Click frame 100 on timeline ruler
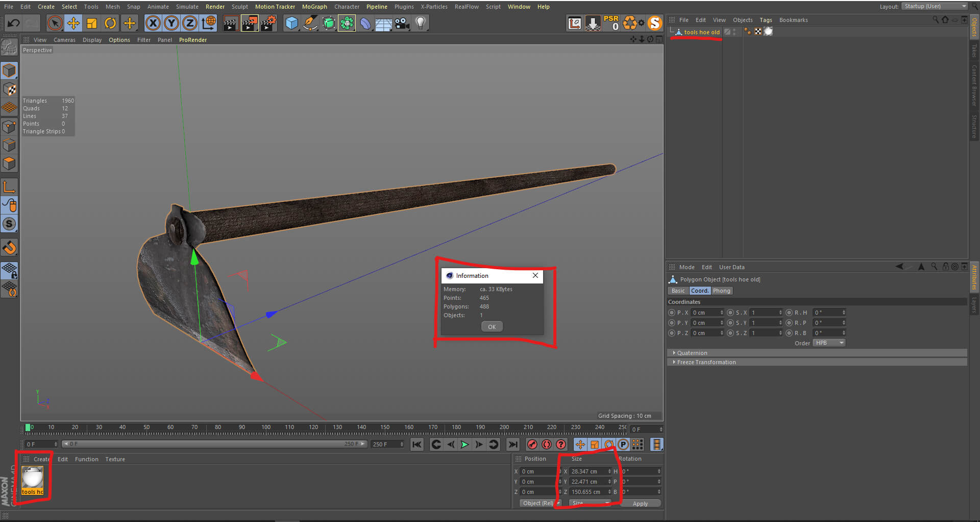 pos(266,428)
